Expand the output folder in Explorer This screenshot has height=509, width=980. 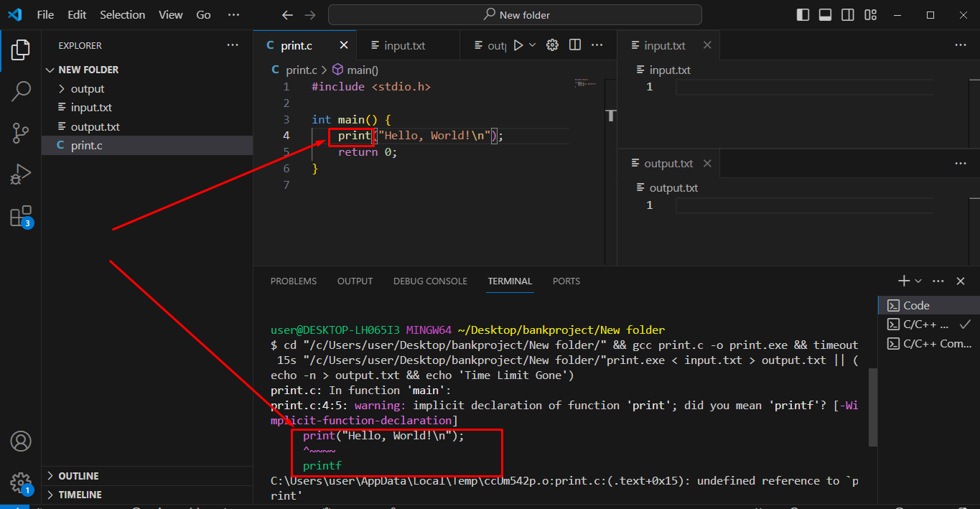tap(87, 89)
